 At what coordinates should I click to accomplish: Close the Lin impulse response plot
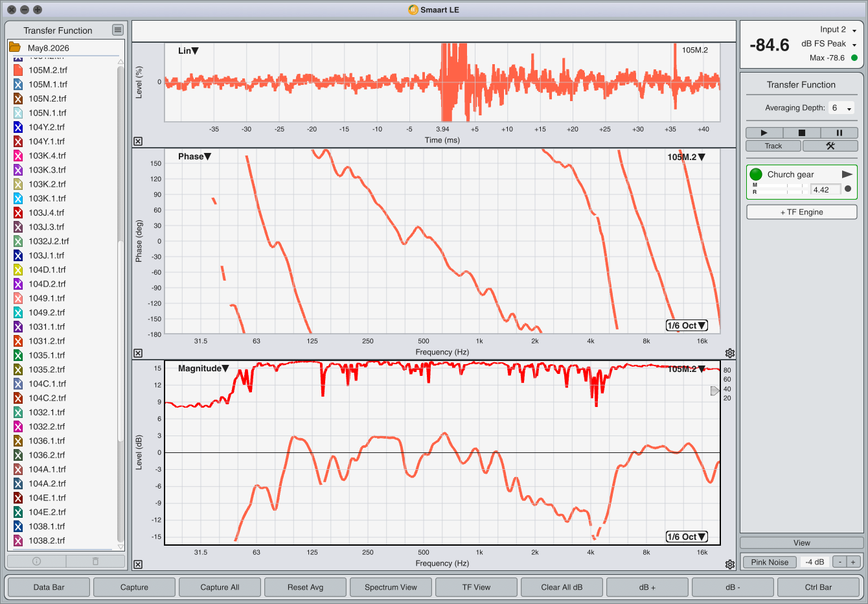pyautogui.click(x=138, y=141)
